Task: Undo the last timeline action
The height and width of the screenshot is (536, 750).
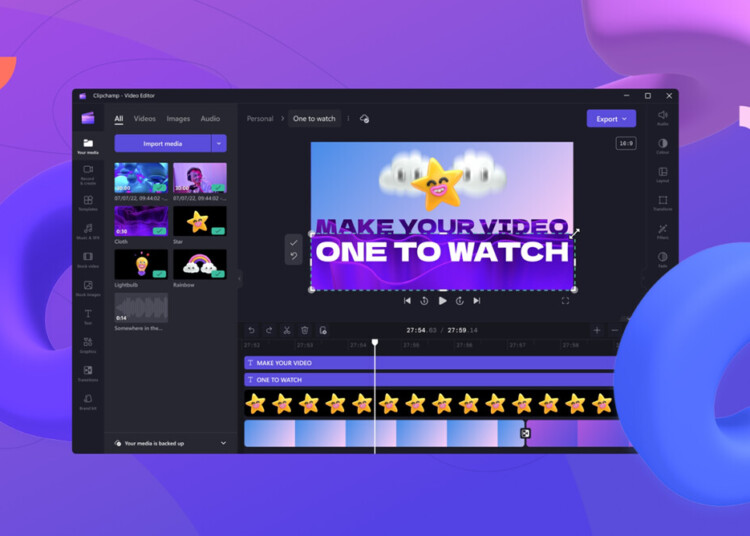Action: tap(252, 330)
